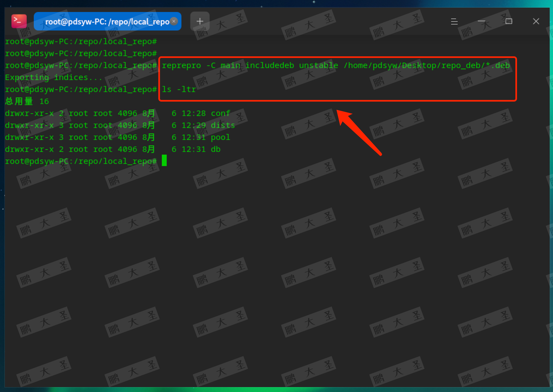
Task: Click the 'db' directory name in the listing
Action: [215, 149]
